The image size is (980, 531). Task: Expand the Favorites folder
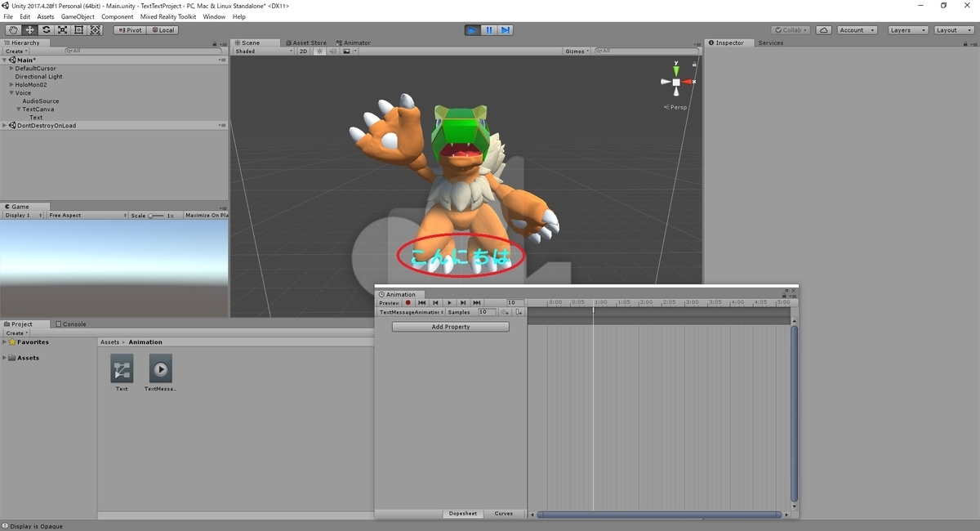pyautogui.click(x=4, y=342)
